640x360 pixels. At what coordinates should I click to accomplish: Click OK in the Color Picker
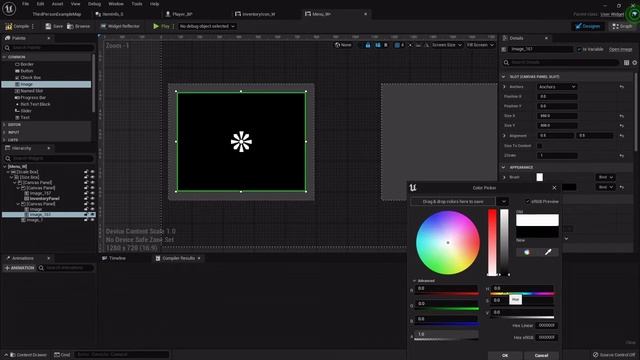coord(505,356)
